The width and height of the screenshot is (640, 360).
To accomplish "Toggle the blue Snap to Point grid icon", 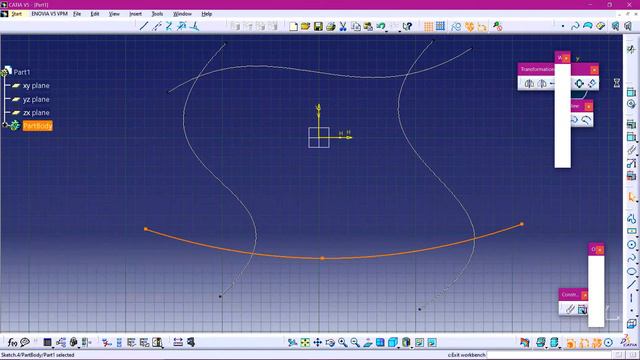I will coord(440,27).
